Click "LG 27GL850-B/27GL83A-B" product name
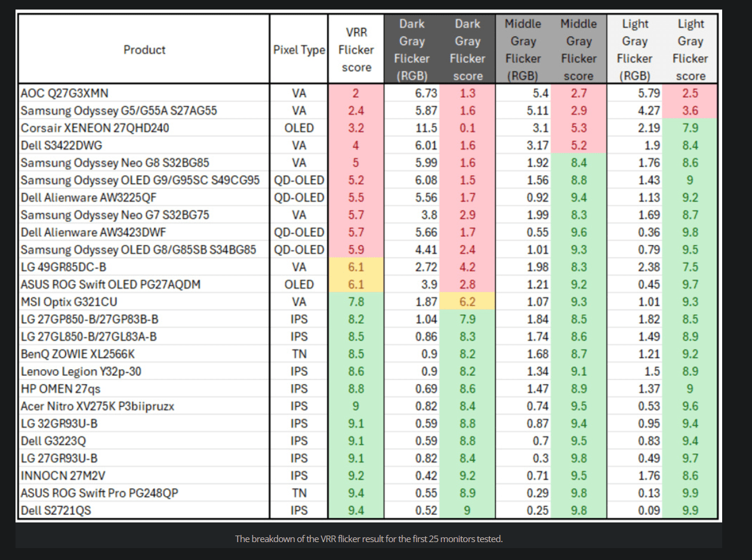Screen dimensions: 752x560 [x=89, y=336]
